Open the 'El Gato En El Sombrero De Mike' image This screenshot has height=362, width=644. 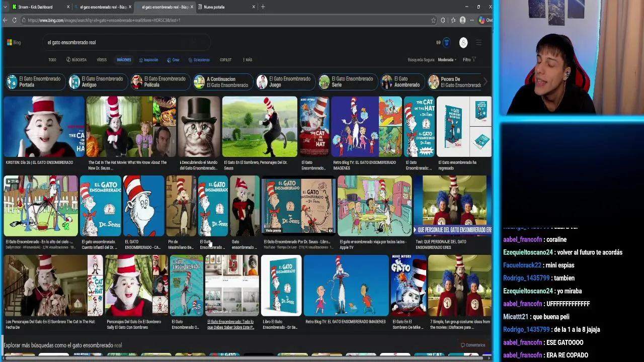(x=409, y=286)
